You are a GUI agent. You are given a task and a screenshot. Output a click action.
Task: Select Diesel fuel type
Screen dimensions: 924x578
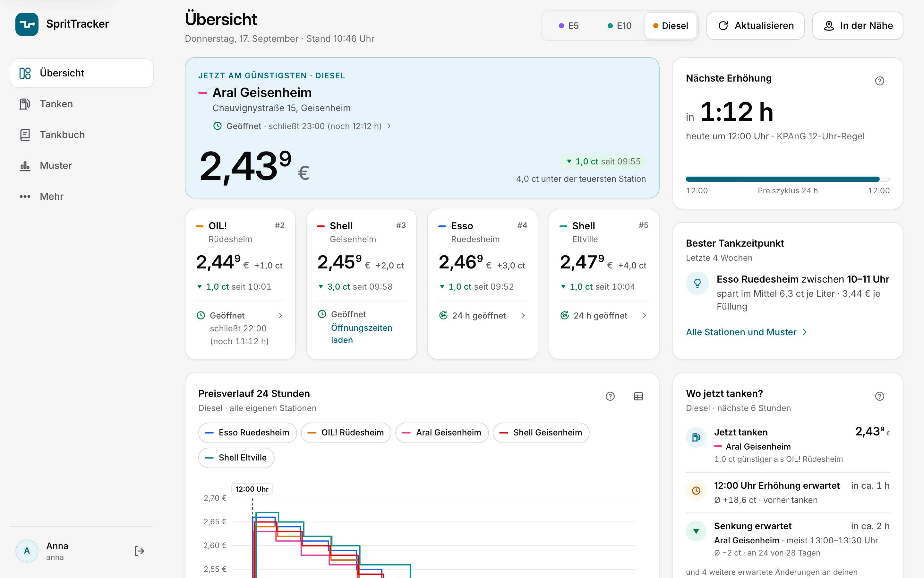(x=671, y=26)
